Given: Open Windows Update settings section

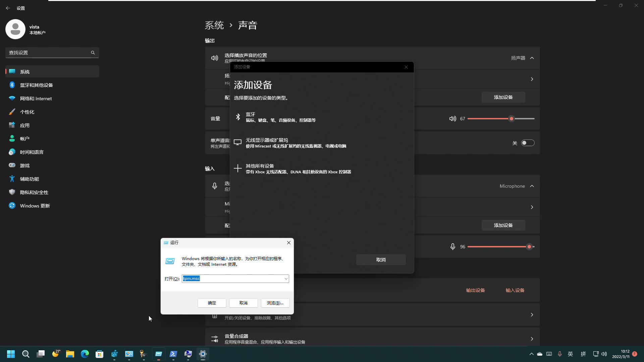Looking at the screenshot, I should point(35,205).
